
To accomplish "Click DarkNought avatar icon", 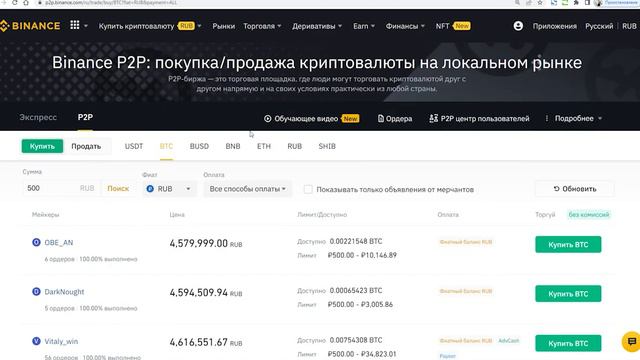I will point(36,291).
